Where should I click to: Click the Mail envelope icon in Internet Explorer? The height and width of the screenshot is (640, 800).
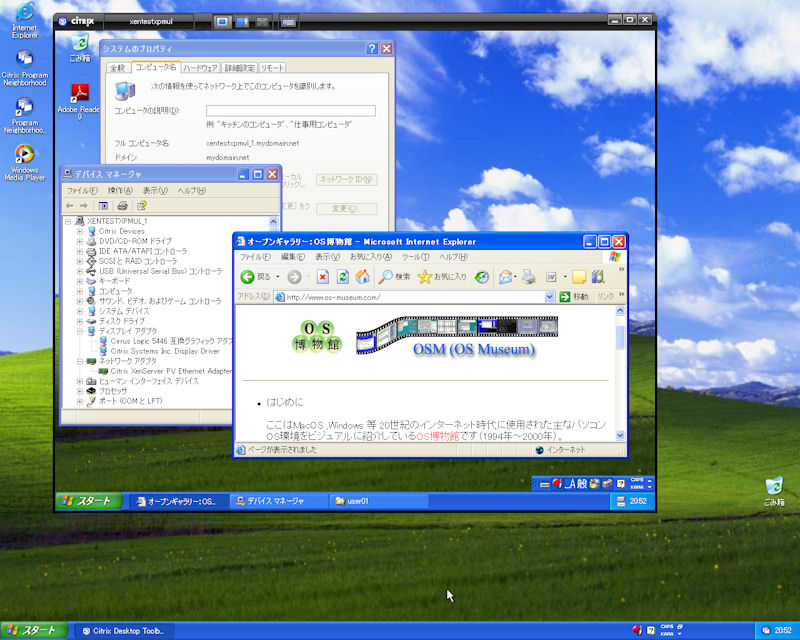(505, 277)
